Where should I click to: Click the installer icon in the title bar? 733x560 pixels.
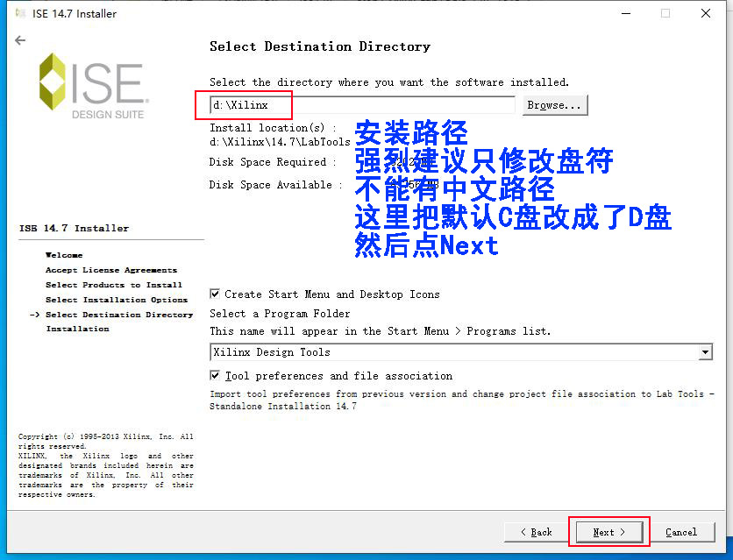coord(20,13)
